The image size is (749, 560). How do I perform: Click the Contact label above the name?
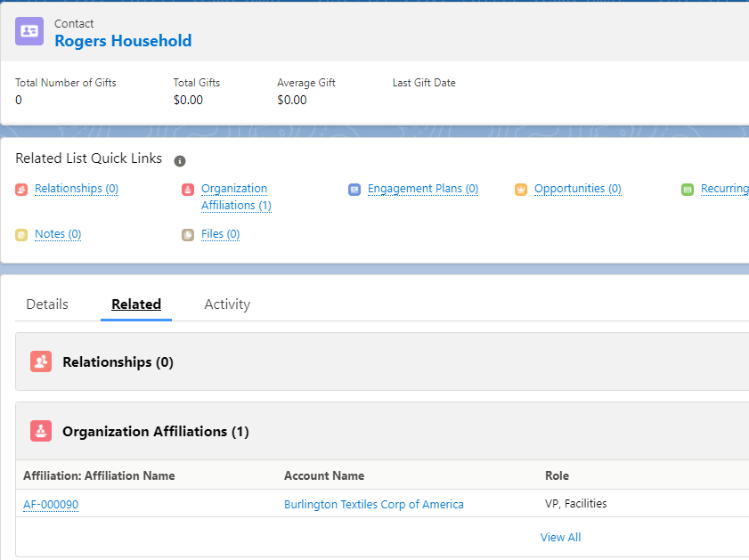74,23
